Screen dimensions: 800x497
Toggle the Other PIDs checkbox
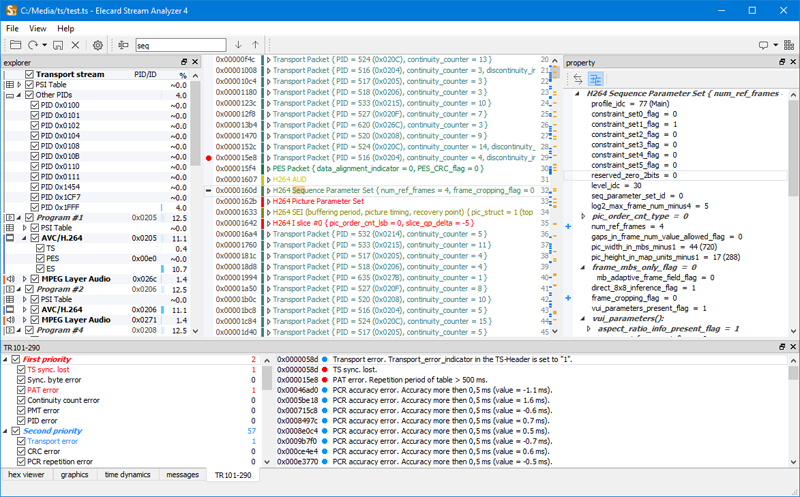(30, 95)
